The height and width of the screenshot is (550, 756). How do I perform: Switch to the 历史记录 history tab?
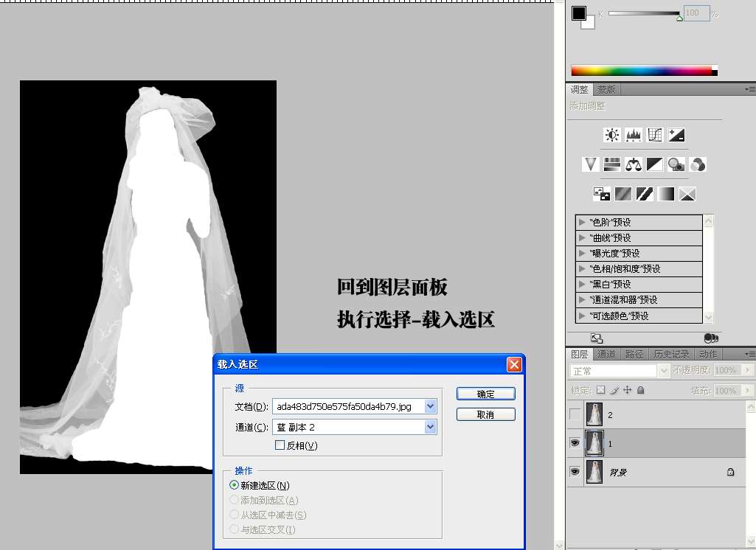coord(671,355)
